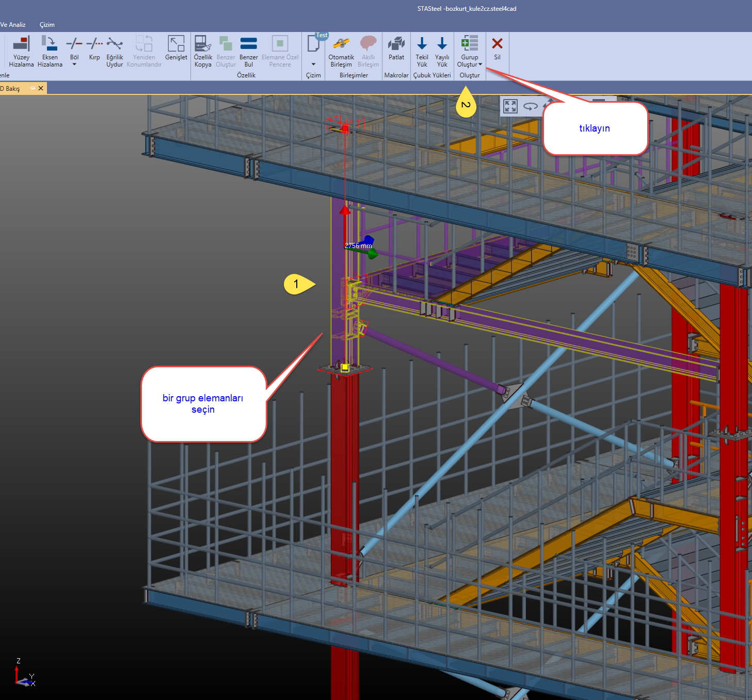Open the Ve Analiz ribbon tab
This screenshot has width=752, height=700.
[13, 25]
